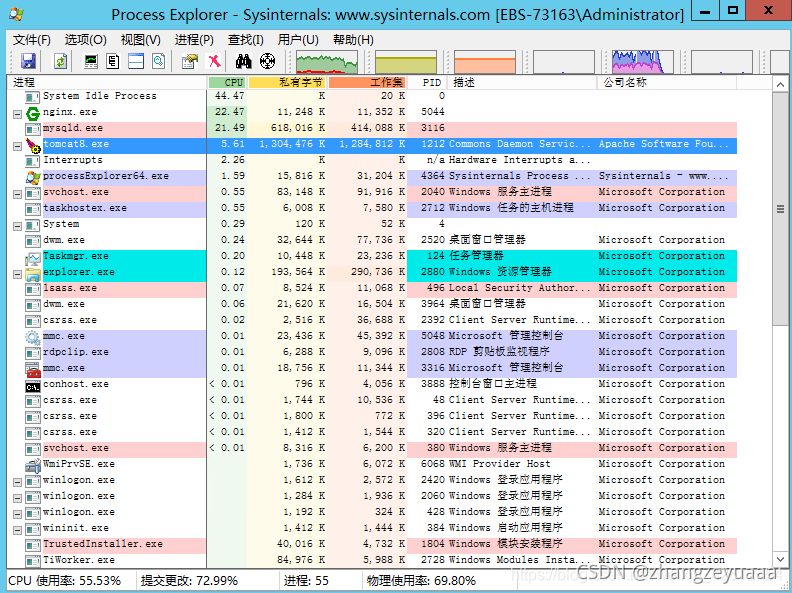Click the processExplorer64.exe icon
This screenshot has width=792, height=593.
[x=33, y=177]
